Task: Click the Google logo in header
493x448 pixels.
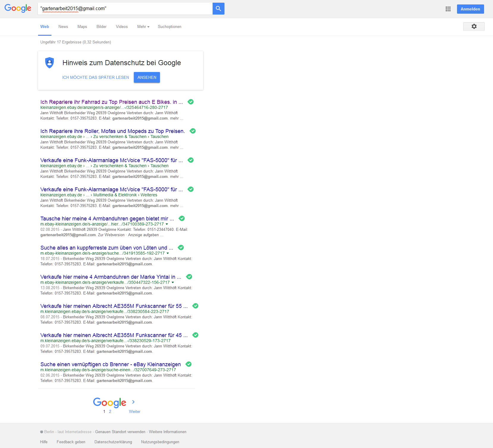Action: 18,8
